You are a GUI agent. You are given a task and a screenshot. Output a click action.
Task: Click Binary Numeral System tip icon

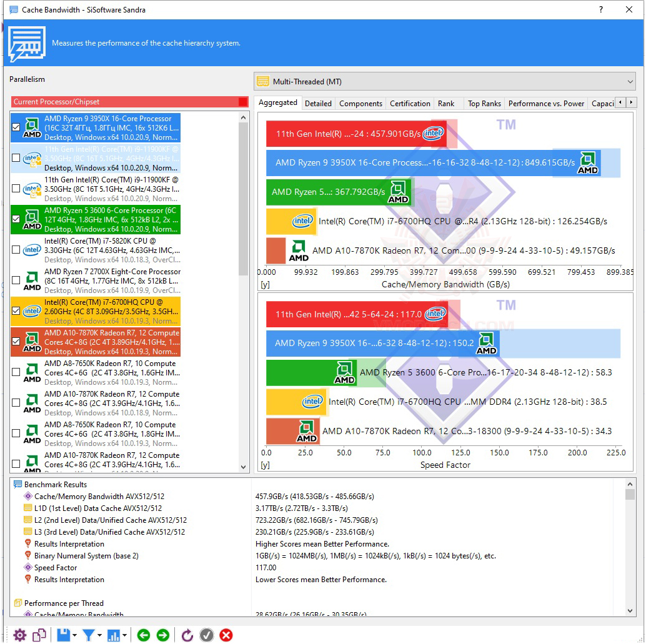click(28, 555)
